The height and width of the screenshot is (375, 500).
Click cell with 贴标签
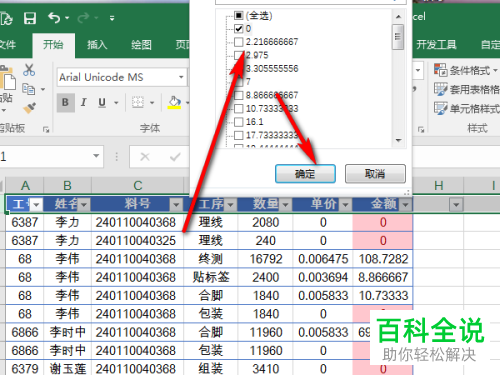coord(211,277)
